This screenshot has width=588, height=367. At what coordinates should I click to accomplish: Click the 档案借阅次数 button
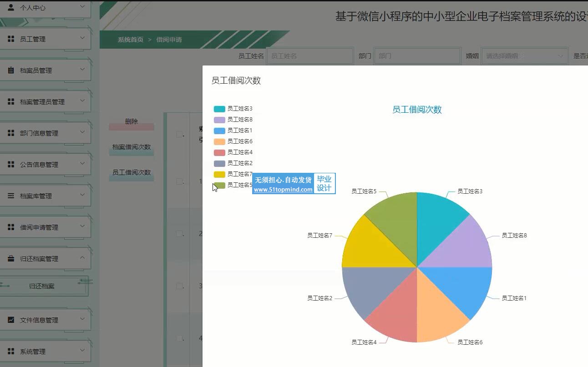click(x=132, y=148)
